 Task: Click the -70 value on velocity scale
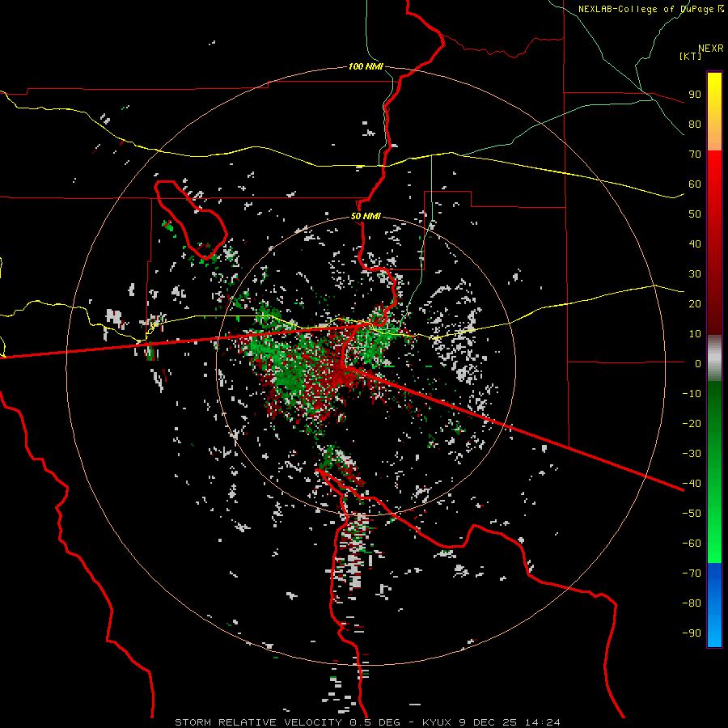click(x=692, y=574)
